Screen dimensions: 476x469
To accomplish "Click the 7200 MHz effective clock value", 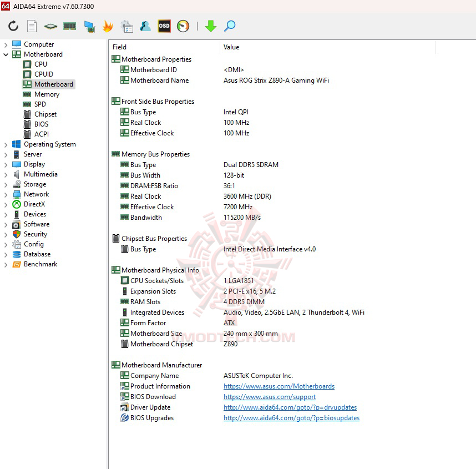I will (238, 207).
